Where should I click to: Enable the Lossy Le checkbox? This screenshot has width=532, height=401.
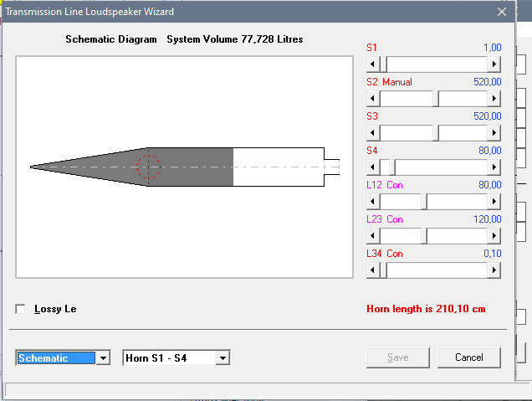21,309
